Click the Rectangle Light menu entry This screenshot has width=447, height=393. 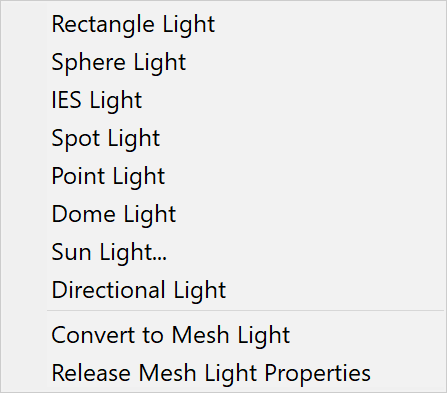click(x=223, y=24)
